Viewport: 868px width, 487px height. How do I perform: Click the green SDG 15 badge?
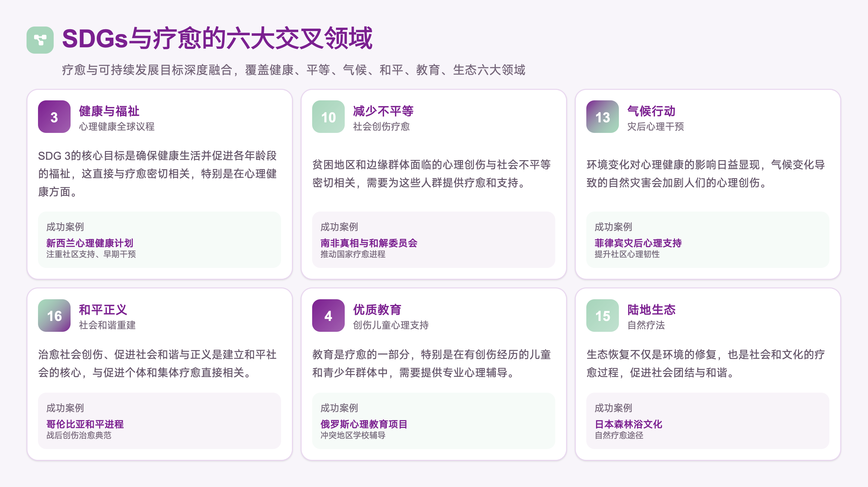603,315
